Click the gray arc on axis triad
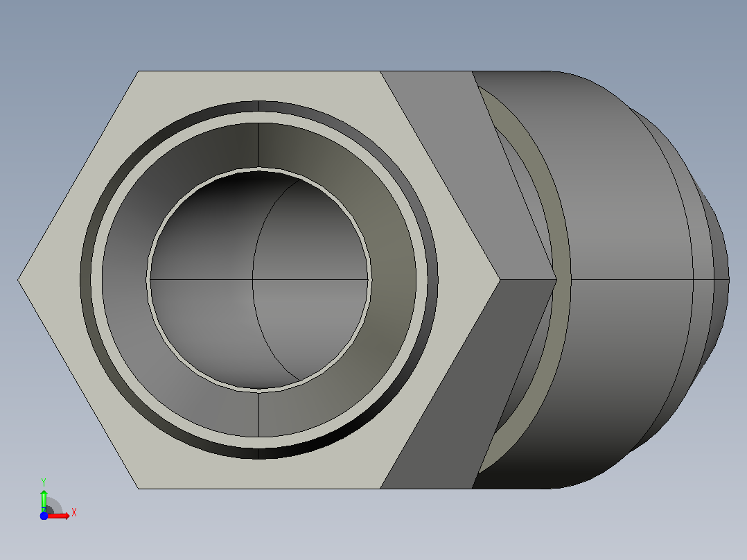Image resolution: width=747 pixels, height=560 pixels. click(54, 505)
